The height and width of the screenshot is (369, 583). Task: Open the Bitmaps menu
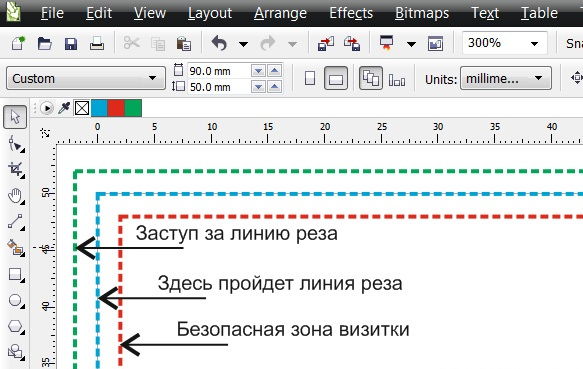click(422, 13)
